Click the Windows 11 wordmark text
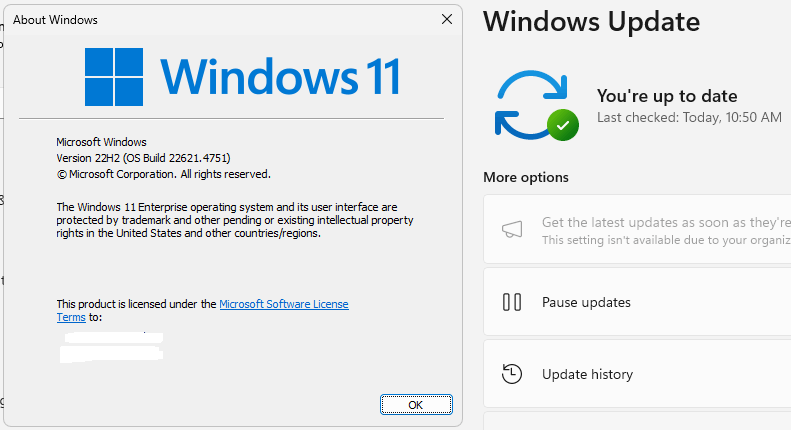This screenshot has height=430, width=791. (x=280, y=77)
